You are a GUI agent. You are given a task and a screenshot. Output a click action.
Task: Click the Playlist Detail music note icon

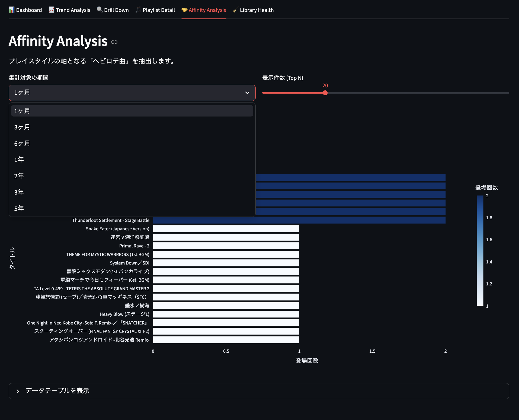138,10
